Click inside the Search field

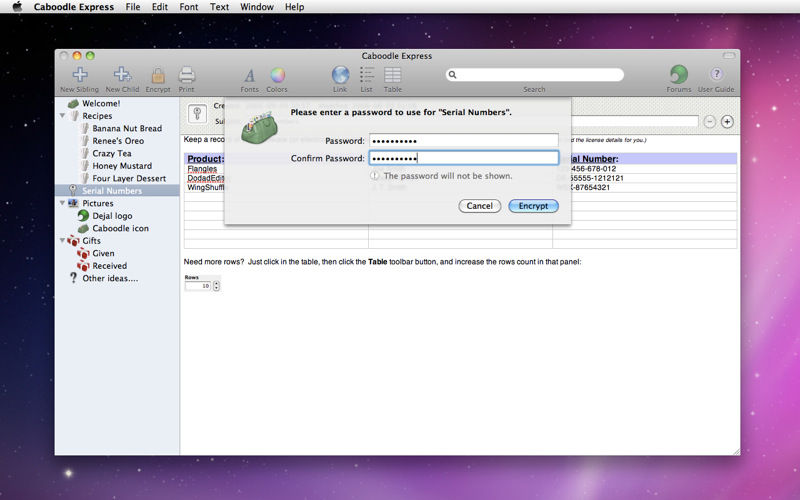[x=535, y=75]
